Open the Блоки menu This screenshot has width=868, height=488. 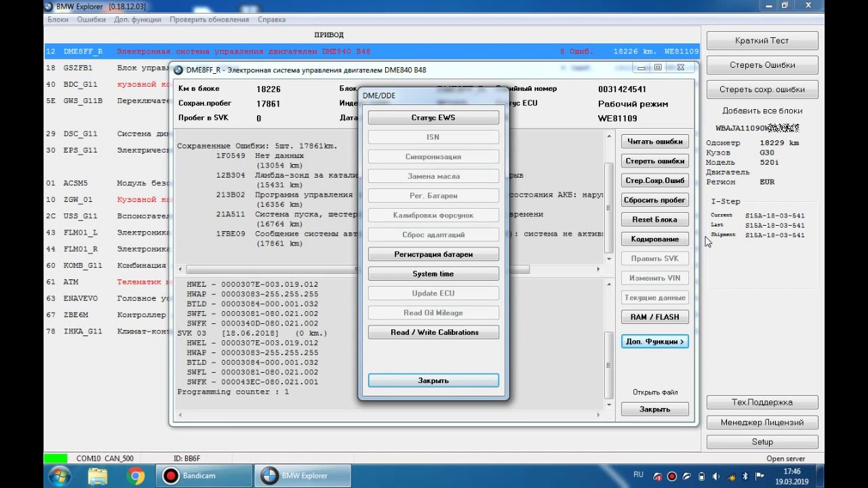58,20
